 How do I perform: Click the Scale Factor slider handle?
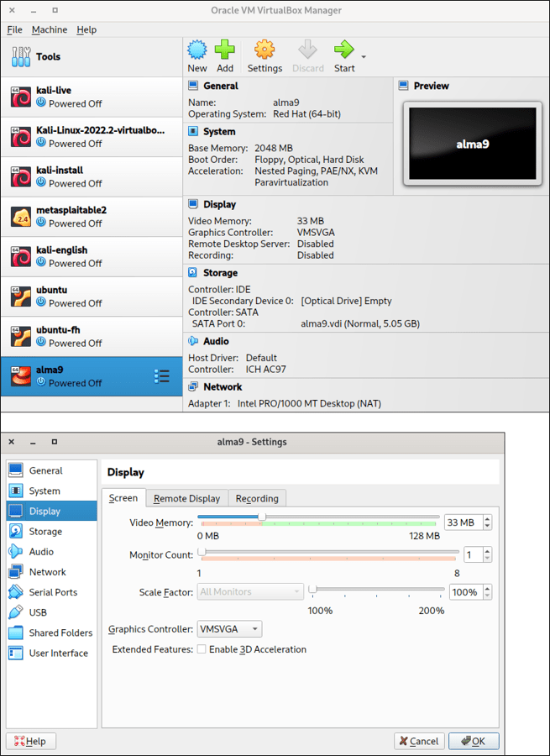pos(313,589)
